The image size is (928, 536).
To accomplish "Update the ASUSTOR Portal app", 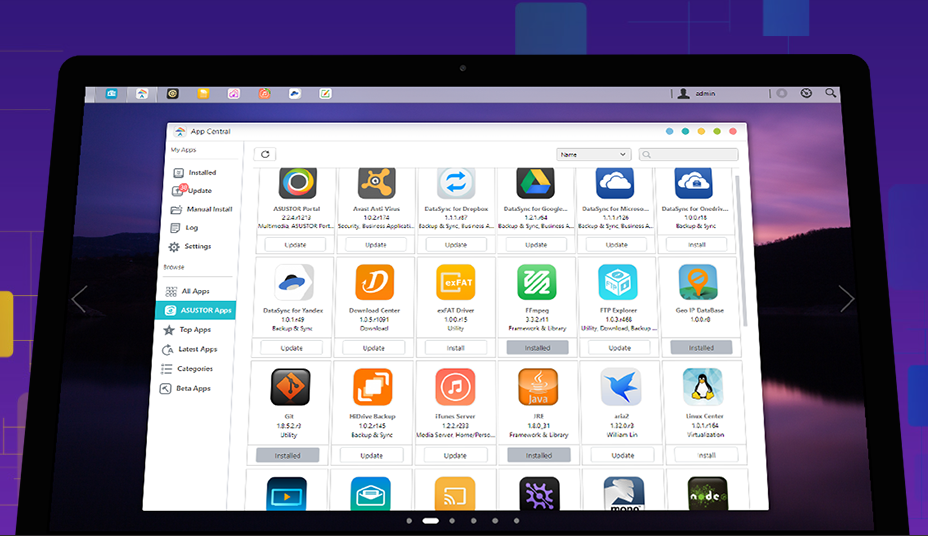I will point(295,244).
